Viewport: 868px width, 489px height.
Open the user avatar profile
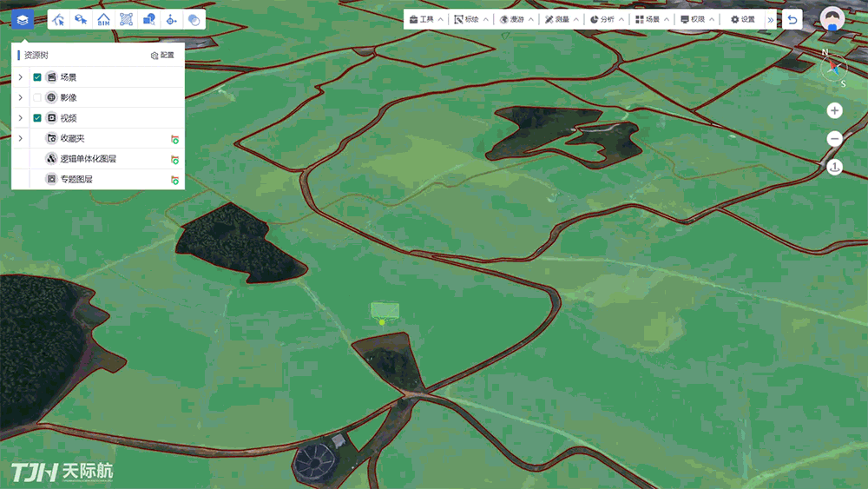832,19
